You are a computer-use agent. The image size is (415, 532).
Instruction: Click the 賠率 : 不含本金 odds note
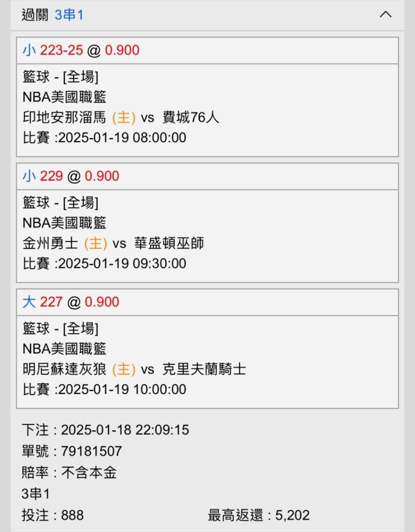point(69,472)
